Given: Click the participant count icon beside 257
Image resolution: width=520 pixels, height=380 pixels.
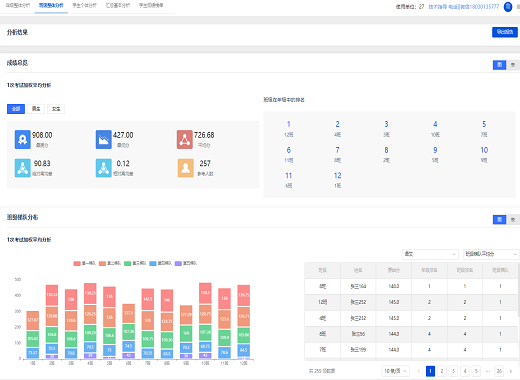Looking at the screenshot, I should pyautogui.click(x=186, y=168).
